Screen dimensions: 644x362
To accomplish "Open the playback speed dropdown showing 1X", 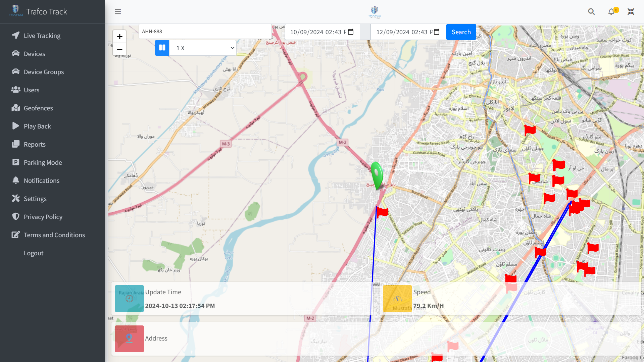I will point(203,48).
